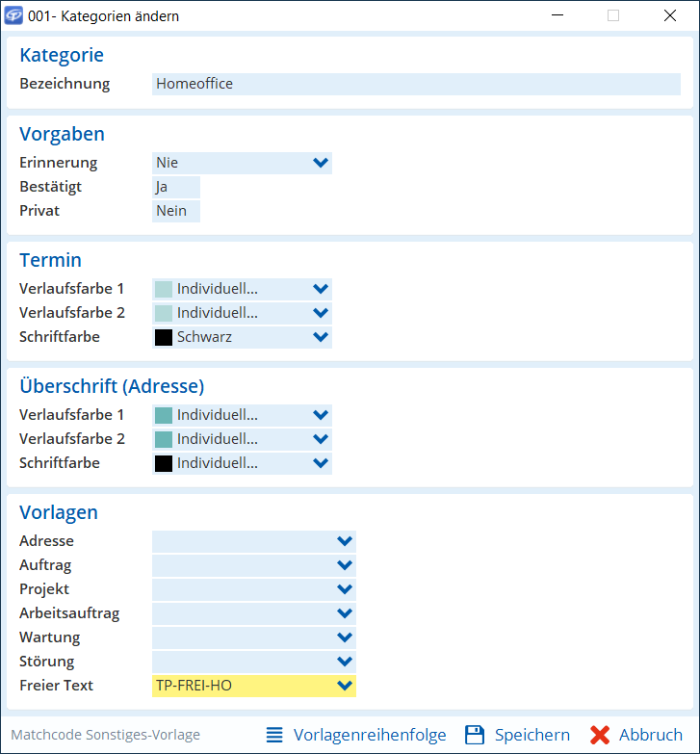Open the Freier Text TP-FREI-HO dropdown
Screen dimensions: 700x754
point(254,686)
